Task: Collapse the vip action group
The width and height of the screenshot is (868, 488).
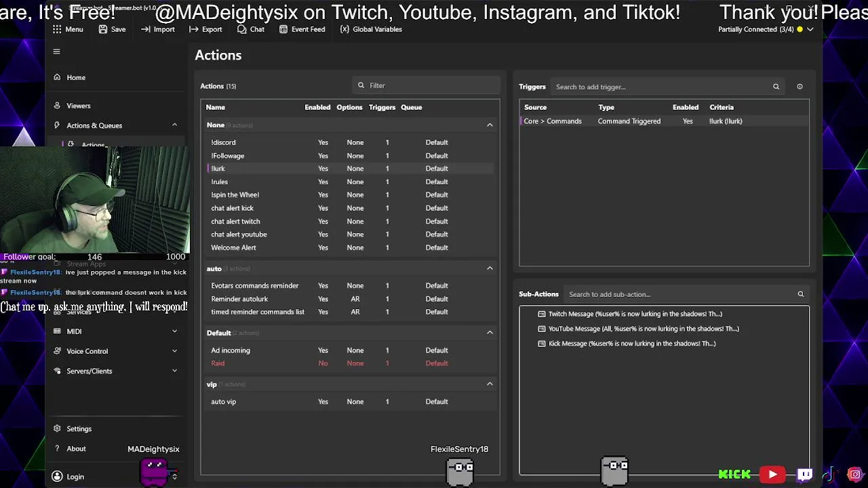Action: click(x=490, y=384)
